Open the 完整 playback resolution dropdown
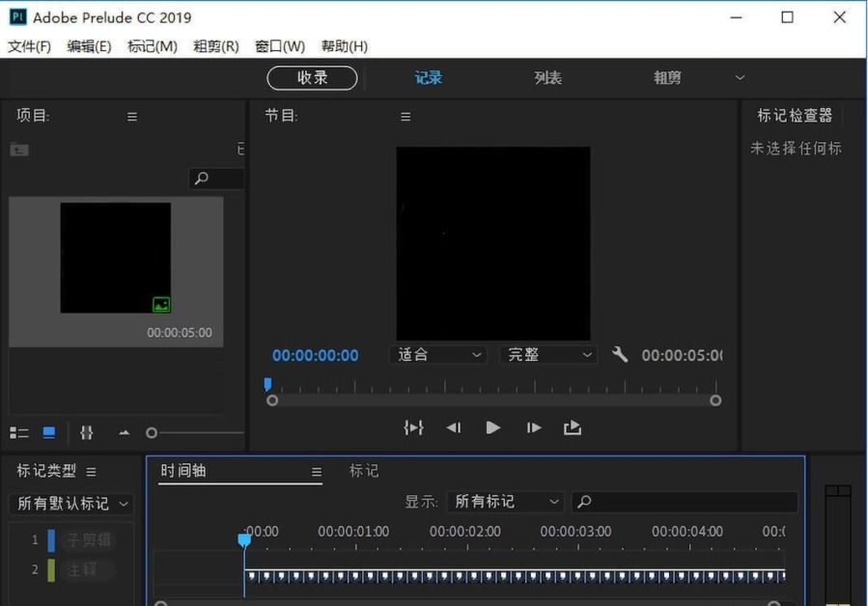 click(x=548, y=355)
